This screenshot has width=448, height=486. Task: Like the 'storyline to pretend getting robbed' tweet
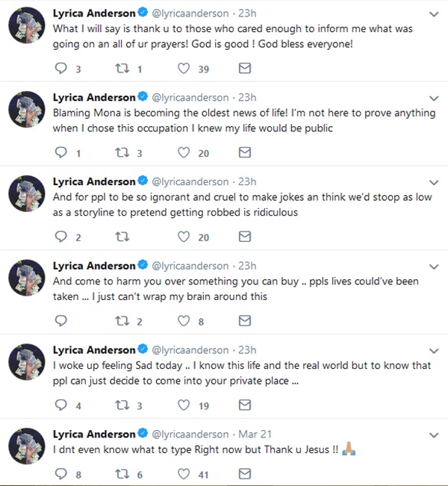(184, 237)
